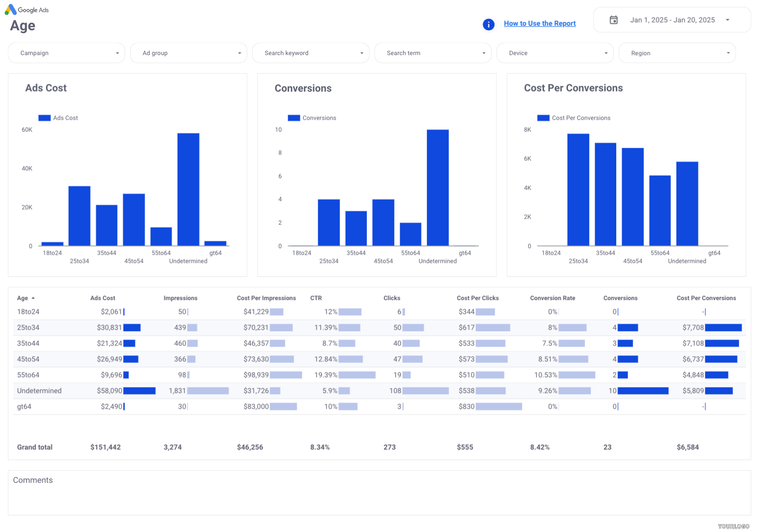Open the Ad group filter dropdown
This screenshot has height=532, width=759.
point(188,53)
